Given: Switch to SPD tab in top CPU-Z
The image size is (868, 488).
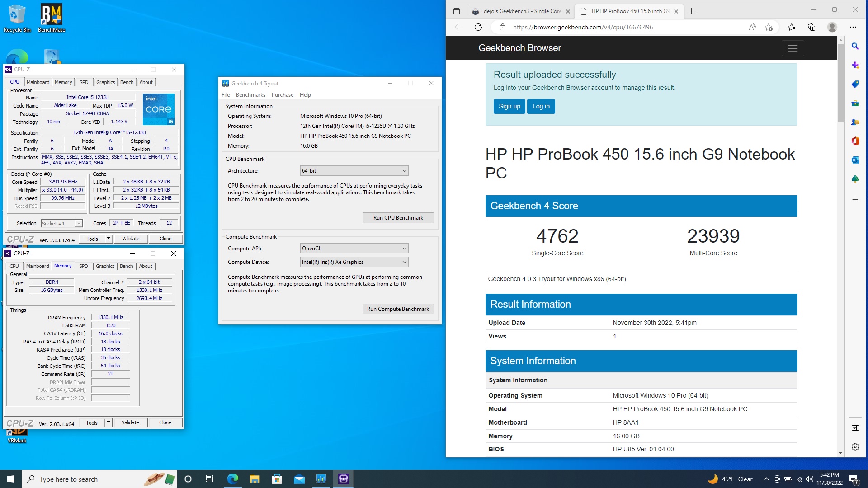Looking at the screenshot, I should pyautogui.click(x=84, y=82).
